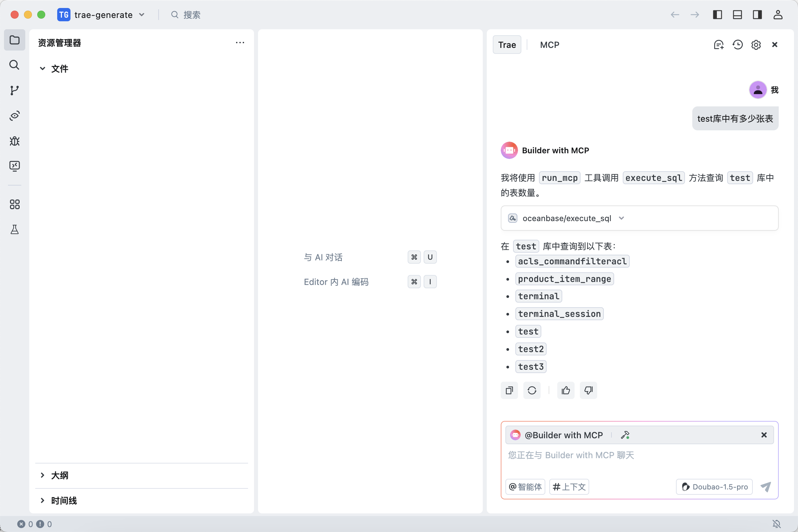Expand the oceanbase/execute_sql tool call

[x=621, y=218]
